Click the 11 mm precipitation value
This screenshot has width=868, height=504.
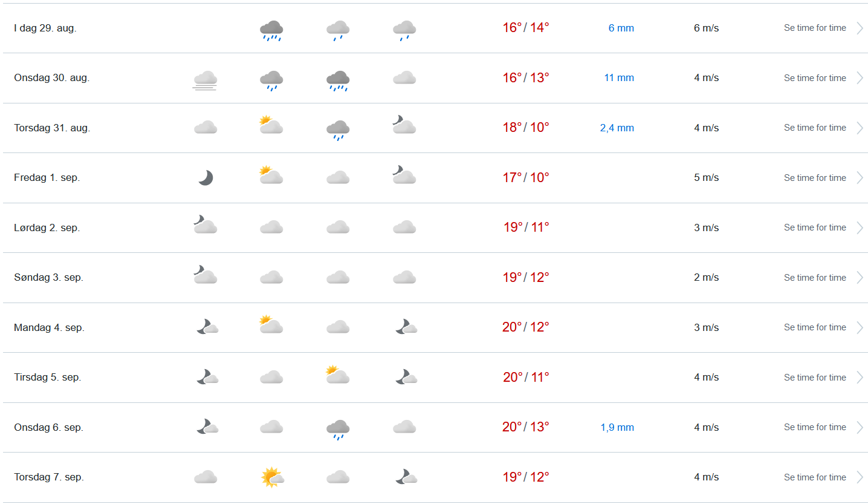click(619, 78)
